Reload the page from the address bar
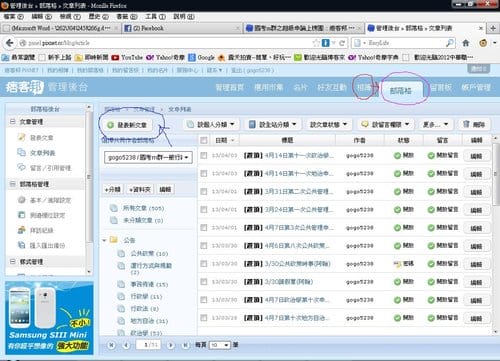This screenshot has width=500, height=361. [342, 43]
